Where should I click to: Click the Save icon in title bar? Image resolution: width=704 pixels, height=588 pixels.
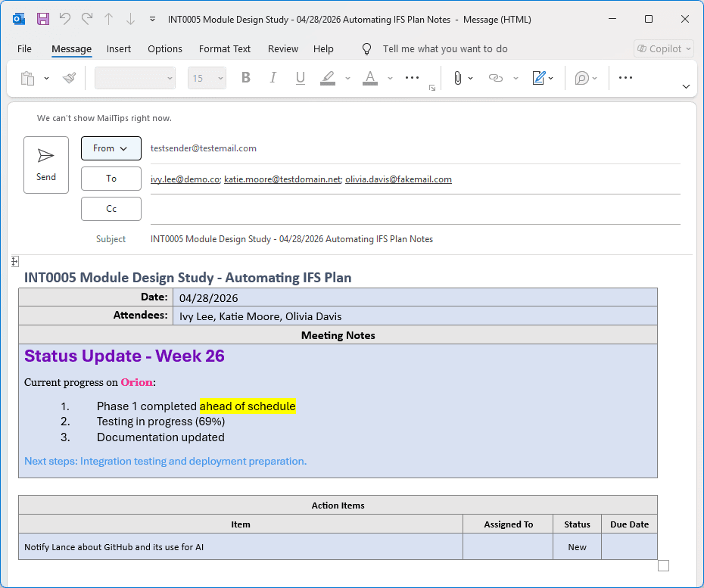pos(43,19)
